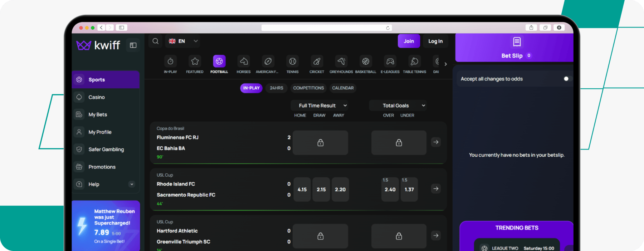Bet over 1.5 goals at 2.40
Image resolution: width=644 pixels, height=251 pixels.
(390, 190)
